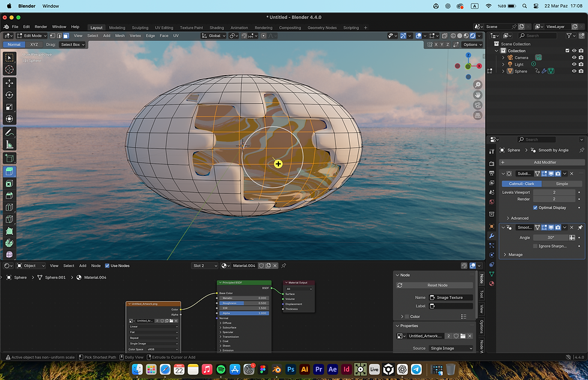Select the Measure tool

pos(10,145)
